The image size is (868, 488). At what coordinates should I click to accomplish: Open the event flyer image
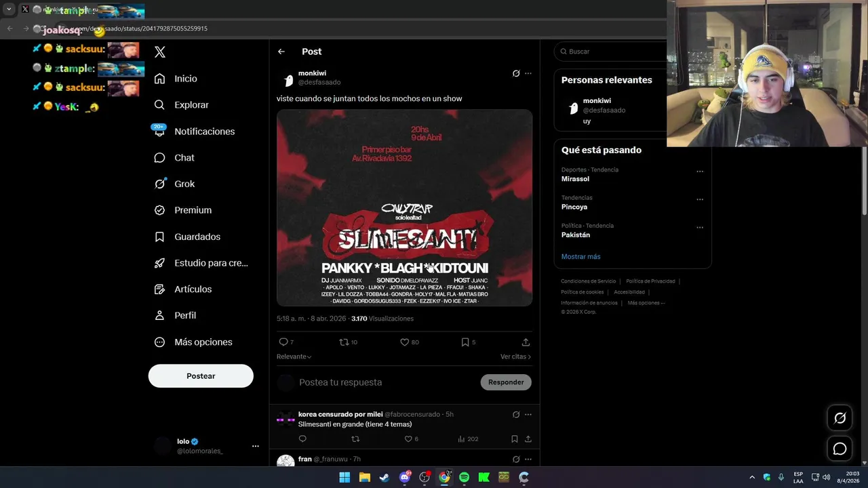click(x=404, y=207)
